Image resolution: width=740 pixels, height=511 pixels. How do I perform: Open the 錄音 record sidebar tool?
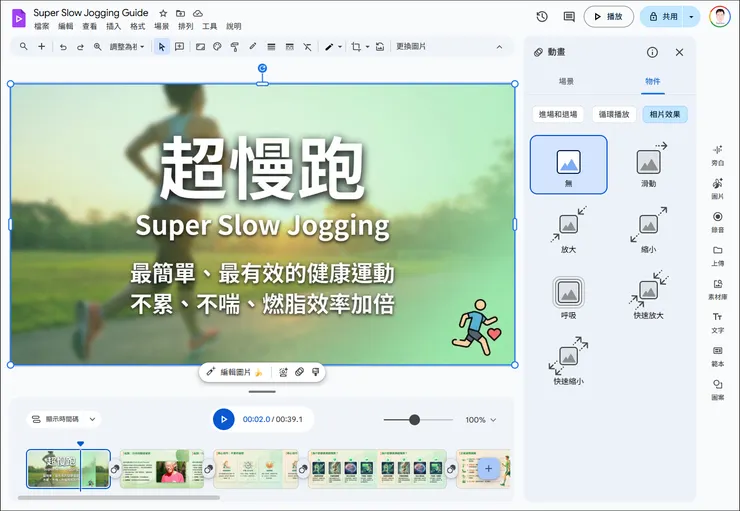pos(717,222)
